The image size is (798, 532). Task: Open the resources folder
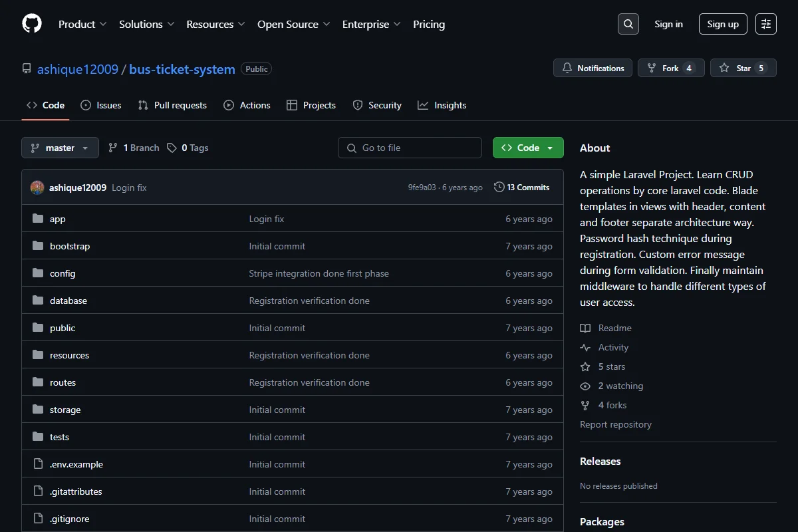(69, 355)
